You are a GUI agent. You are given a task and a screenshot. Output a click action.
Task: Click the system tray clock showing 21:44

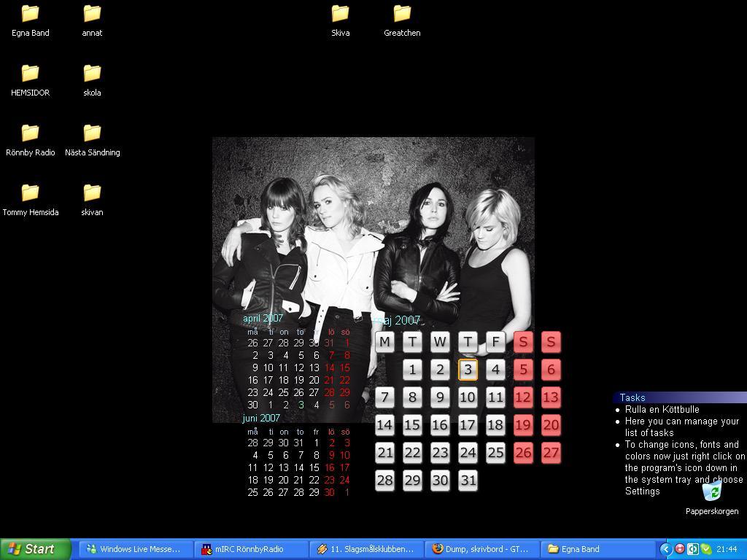pos(727,549)
